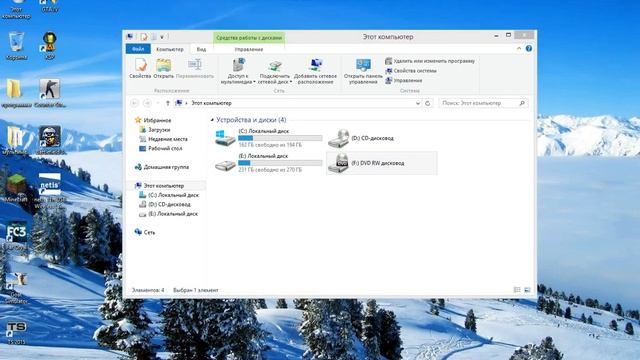Switch to large icons view in the status bar
This screenshot has height=360, width=640.
527,290
